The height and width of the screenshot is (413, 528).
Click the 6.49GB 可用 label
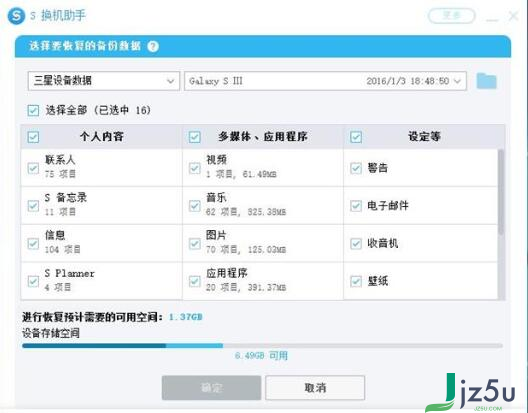point(261,356)
